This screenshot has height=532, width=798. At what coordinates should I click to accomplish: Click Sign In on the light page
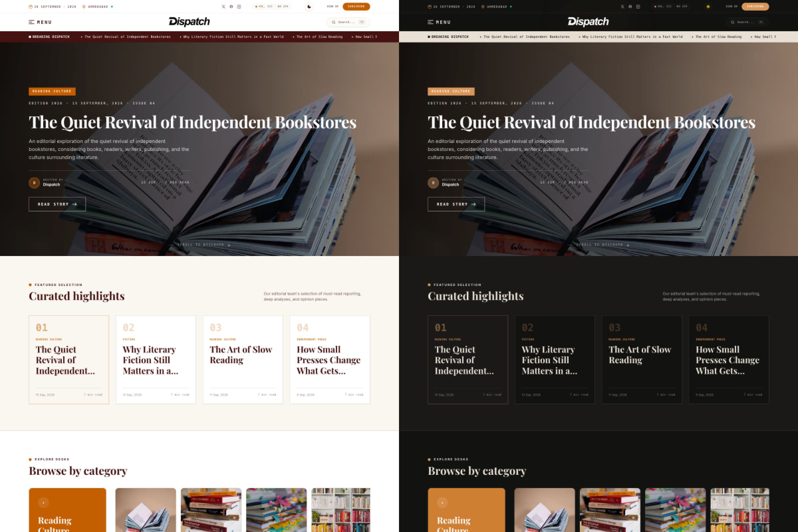(332, 6)
